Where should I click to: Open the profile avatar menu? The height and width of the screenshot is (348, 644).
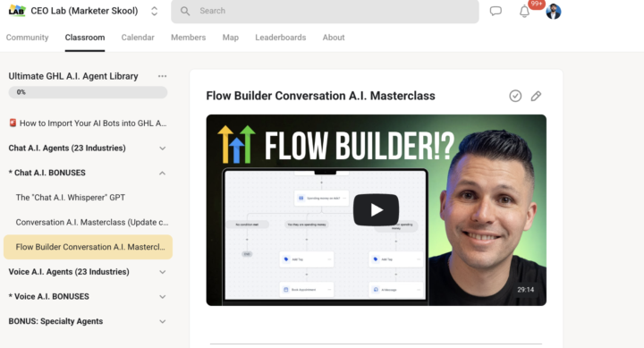pos(554,11)
